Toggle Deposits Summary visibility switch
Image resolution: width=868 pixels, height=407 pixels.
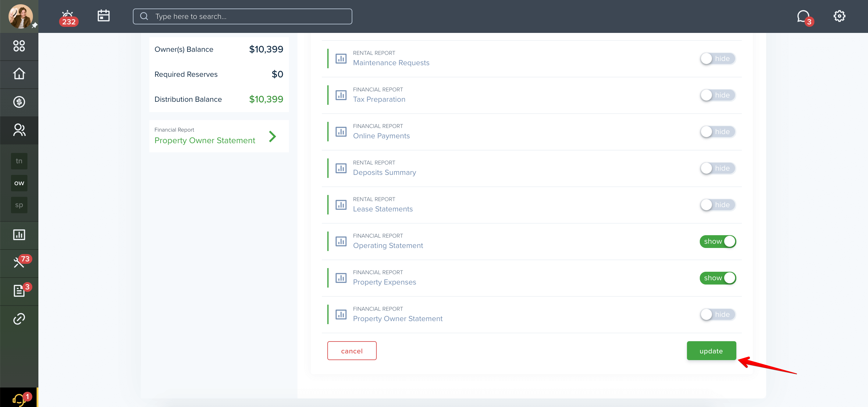click(x=718, y=168)
